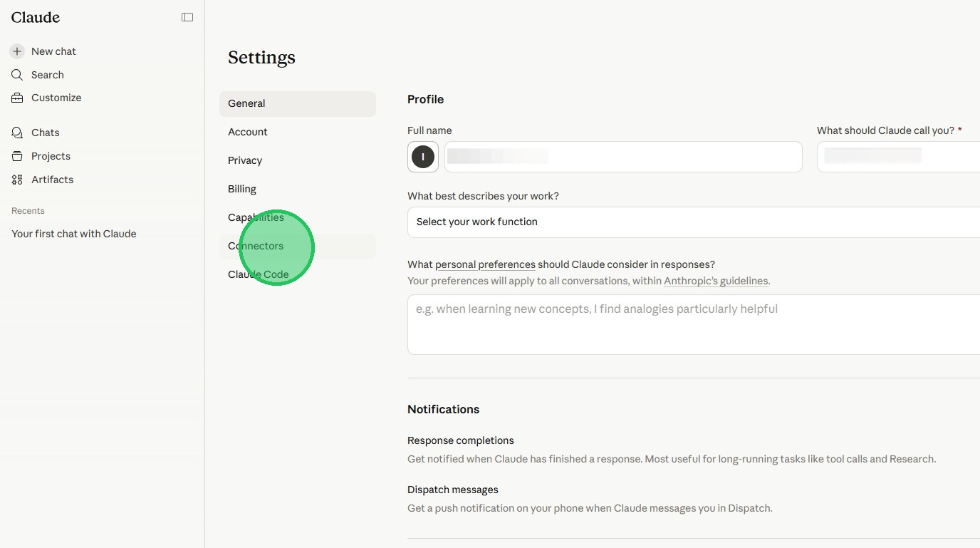Open the Account settings tab
The width and height of the screenshot is (980, 548).
[248, 132]
